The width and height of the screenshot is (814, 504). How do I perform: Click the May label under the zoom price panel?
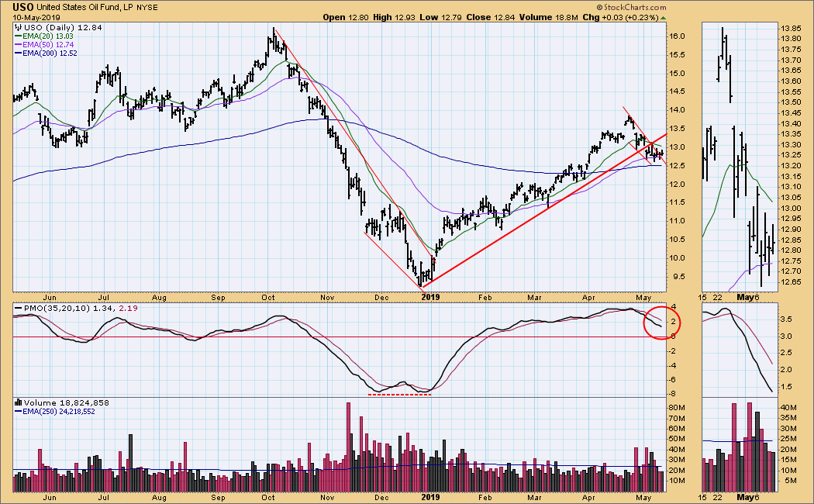point(745,298)
